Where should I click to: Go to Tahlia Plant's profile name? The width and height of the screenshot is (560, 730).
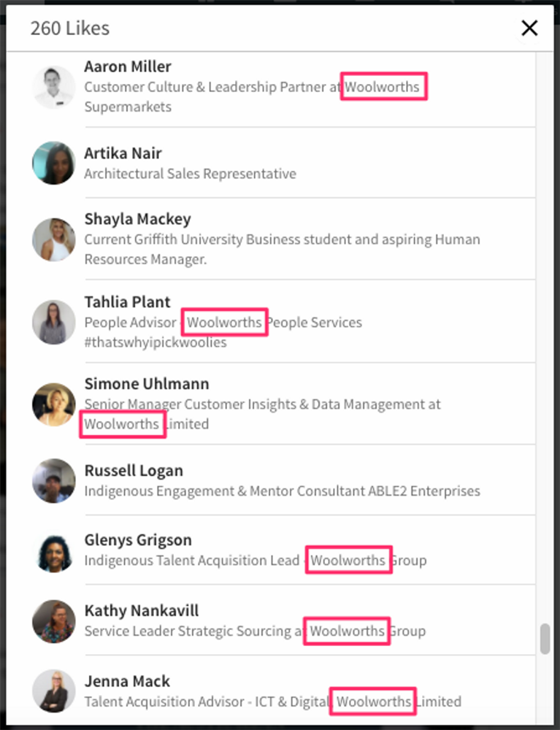pos(127,302)
